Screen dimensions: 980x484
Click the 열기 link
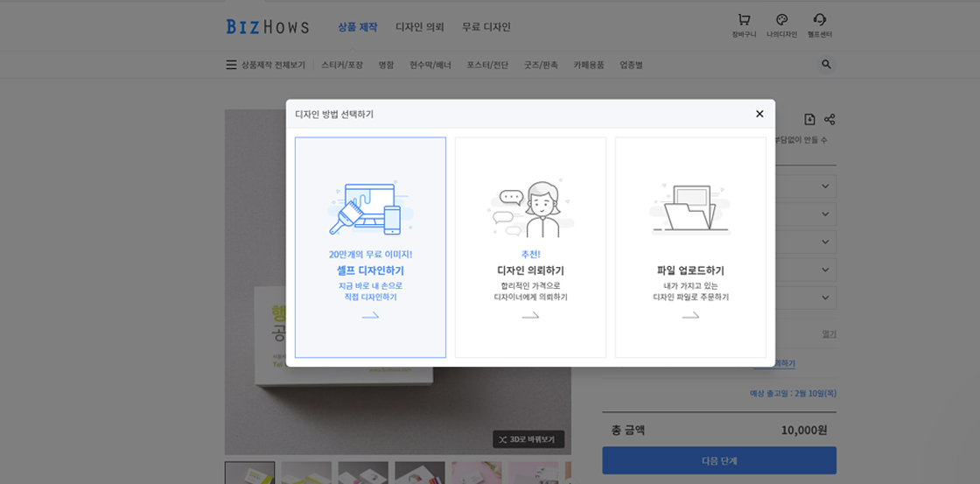829,334
